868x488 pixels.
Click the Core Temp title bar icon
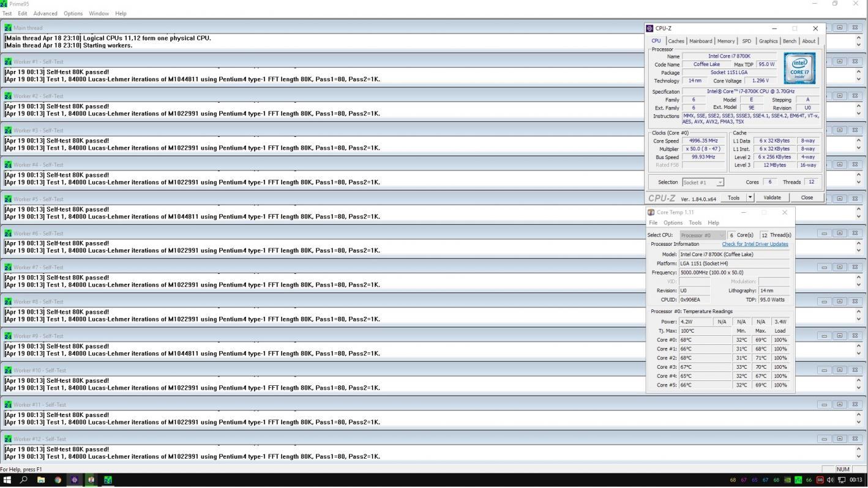651,212
